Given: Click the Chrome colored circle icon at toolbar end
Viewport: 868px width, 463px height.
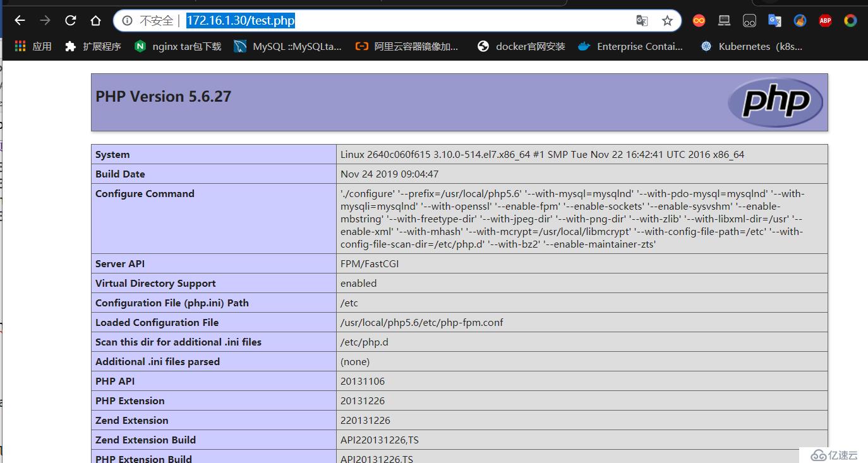Looking at the screenshot, I should click(x=850, y=21).
